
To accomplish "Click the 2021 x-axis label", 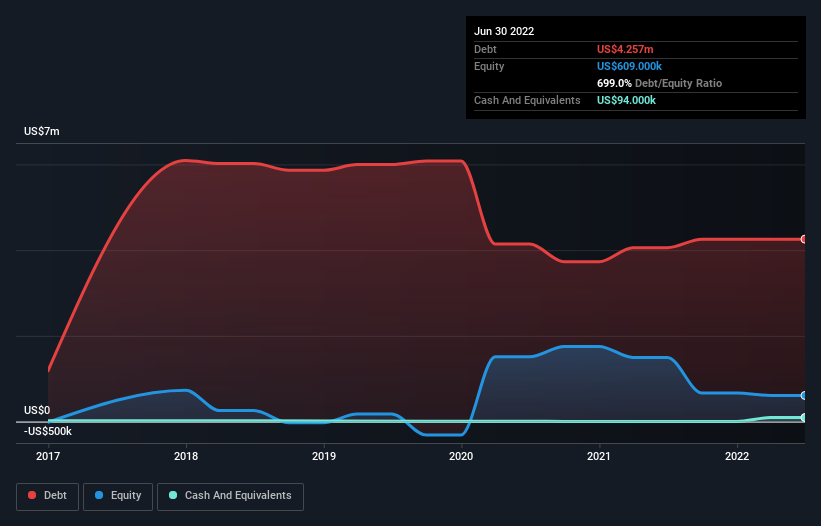I will coord(598,456).
